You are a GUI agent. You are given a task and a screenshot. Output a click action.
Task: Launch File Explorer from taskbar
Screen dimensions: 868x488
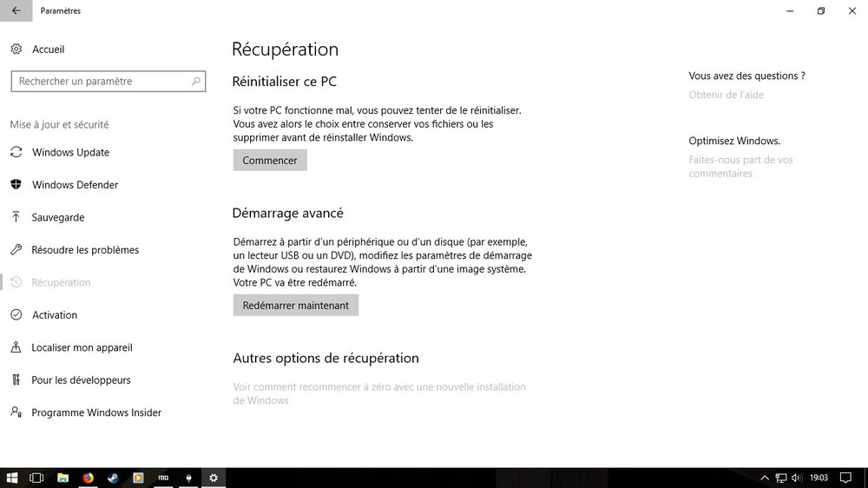click(62, 478)
